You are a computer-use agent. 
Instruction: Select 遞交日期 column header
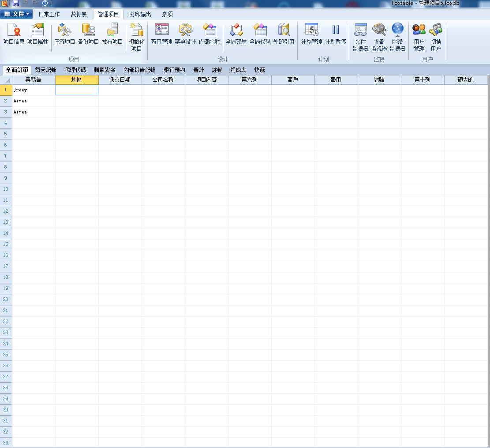(x=120, y=80)
